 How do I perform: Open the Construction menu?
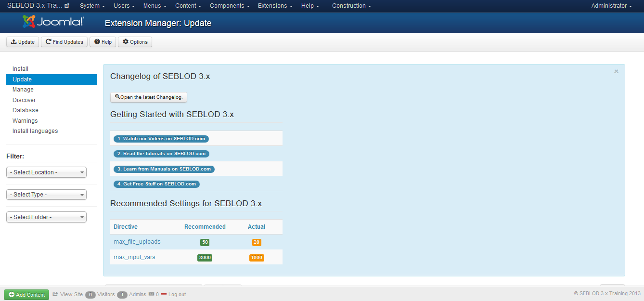pos(351,6)
